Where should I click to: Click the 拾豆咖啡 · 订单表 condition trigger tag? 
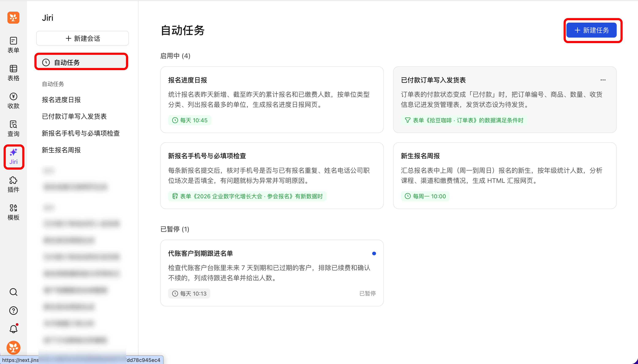464,120
